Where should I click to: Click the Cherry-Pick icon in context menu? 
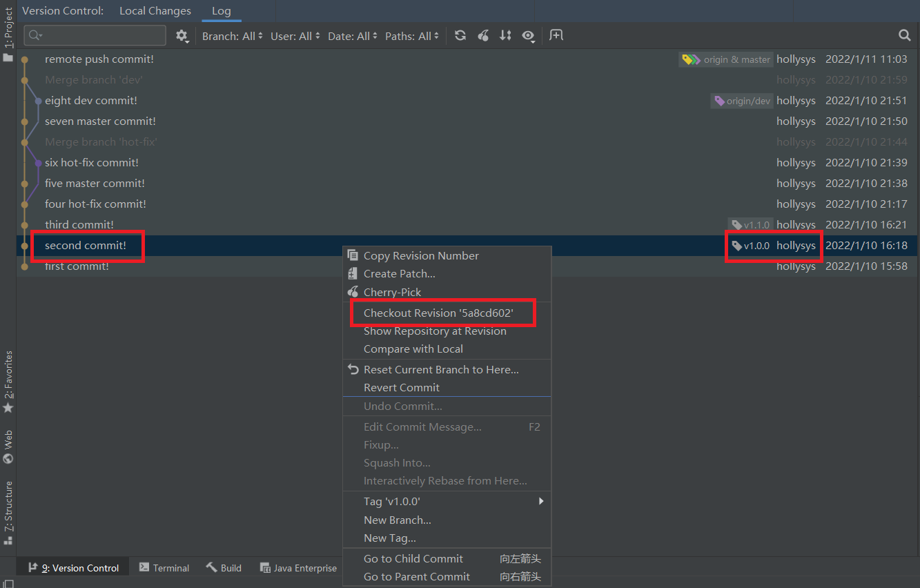click(x=353, y=292)
